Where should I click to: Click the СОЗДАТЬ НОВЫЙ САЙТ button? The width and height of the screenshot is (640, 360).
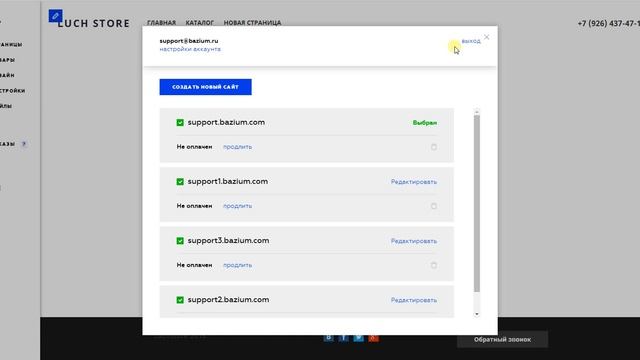tap(205, 87)
